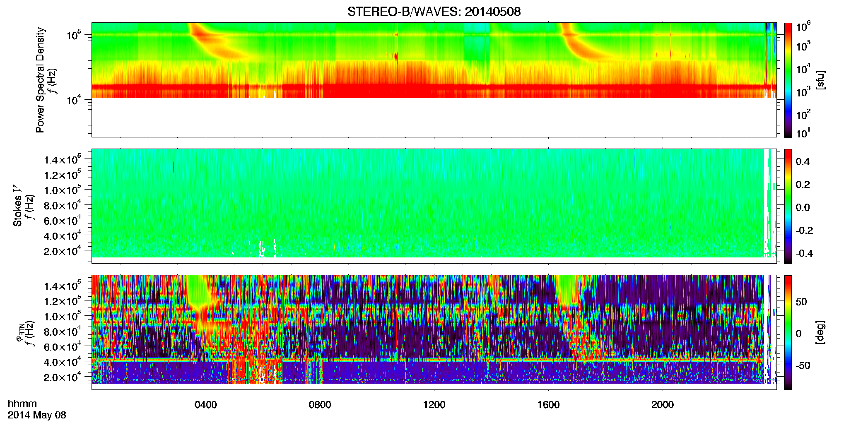Click the 1200 time axis label

[x=434, y=405]
